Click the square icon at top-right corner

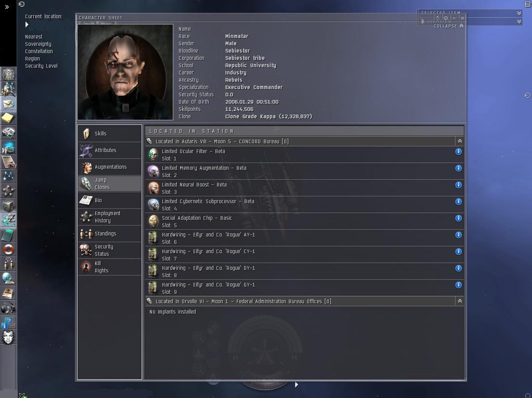pos(528,4)
